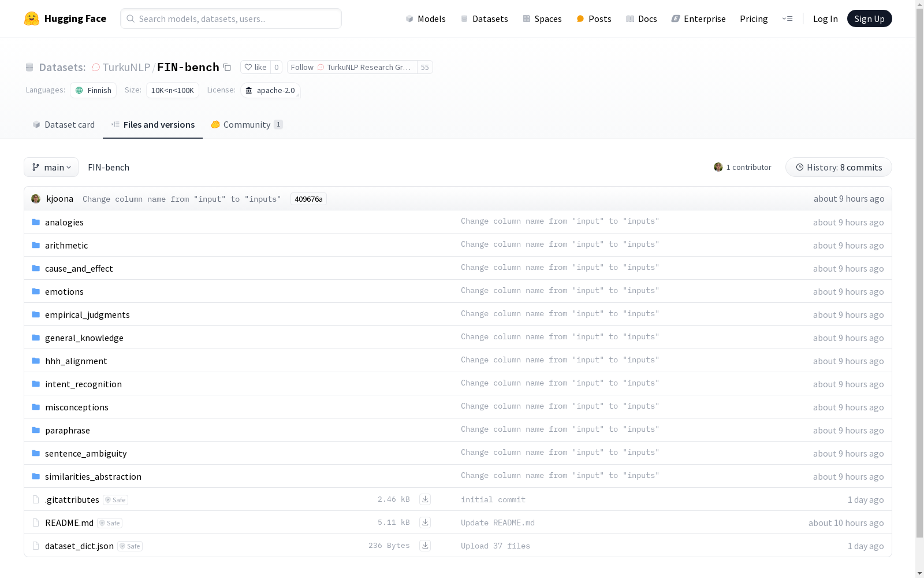Download the .gitattributes file
Viewport: 924px width, 578px height.
point(425,499)
